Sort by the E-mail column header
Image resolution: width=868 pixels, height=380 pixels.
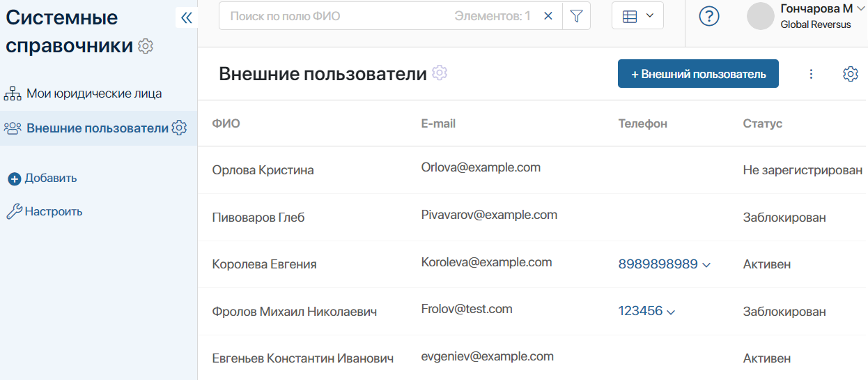click(x=438, y=123)
